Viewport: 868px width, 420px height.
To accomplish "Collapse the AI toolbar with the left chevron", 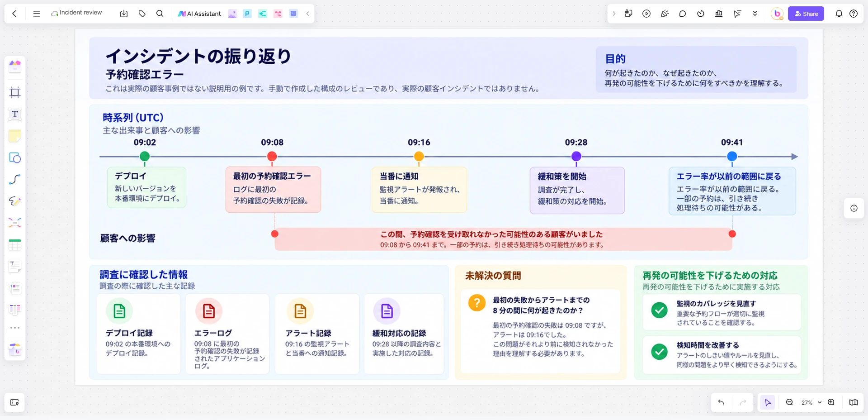I will click(x=307, y=14).
